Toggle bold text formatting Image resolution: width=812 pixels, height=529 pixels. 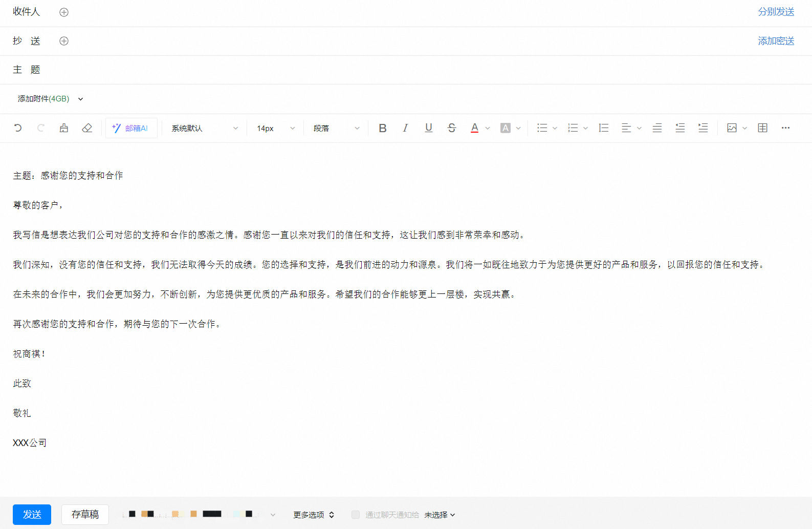[382, 128]
